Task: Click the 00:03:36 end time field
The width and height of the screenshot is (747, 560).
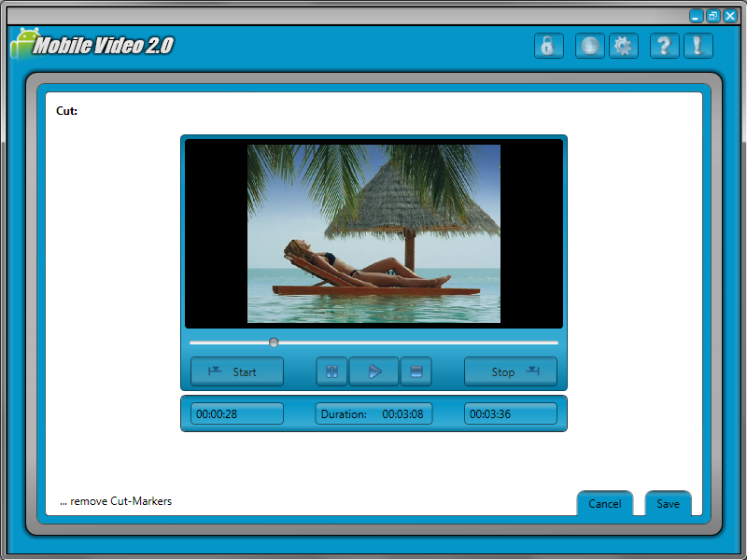Action: (511, 413)
